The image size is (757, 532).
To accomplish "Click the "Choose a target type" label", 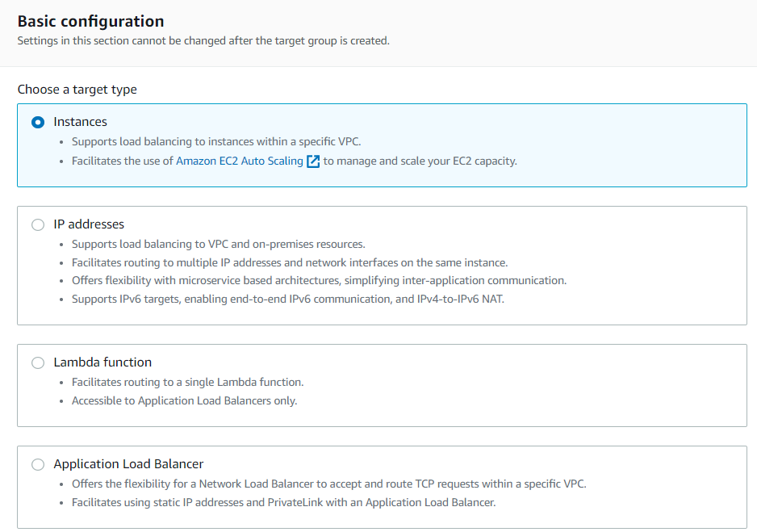I will coord(77,90).
